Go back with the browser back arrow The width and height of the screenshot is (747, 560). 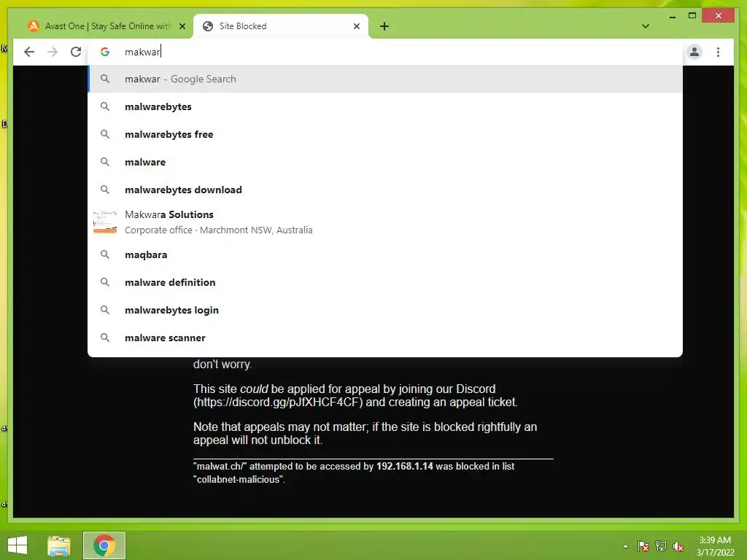point(29,52)
